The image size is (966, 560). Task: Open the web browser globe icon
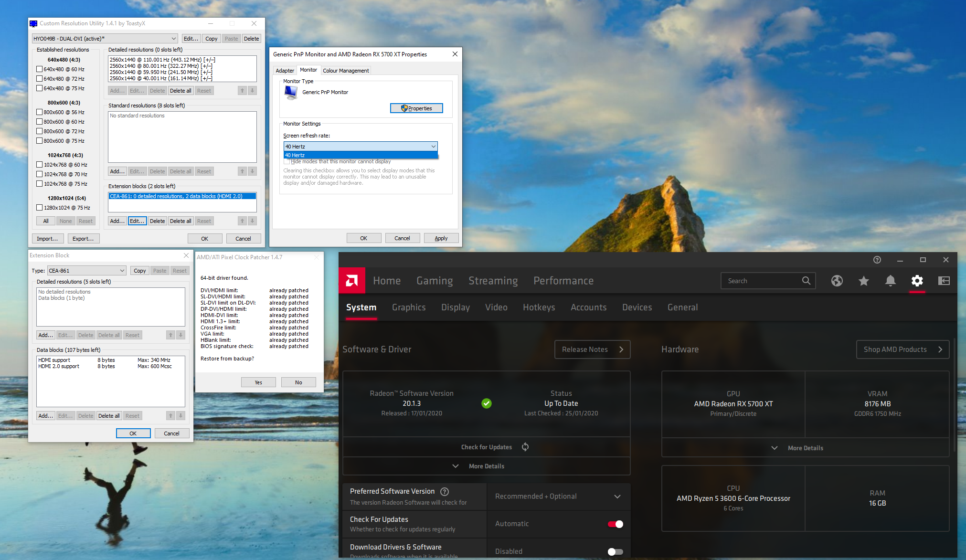(837, 281)
